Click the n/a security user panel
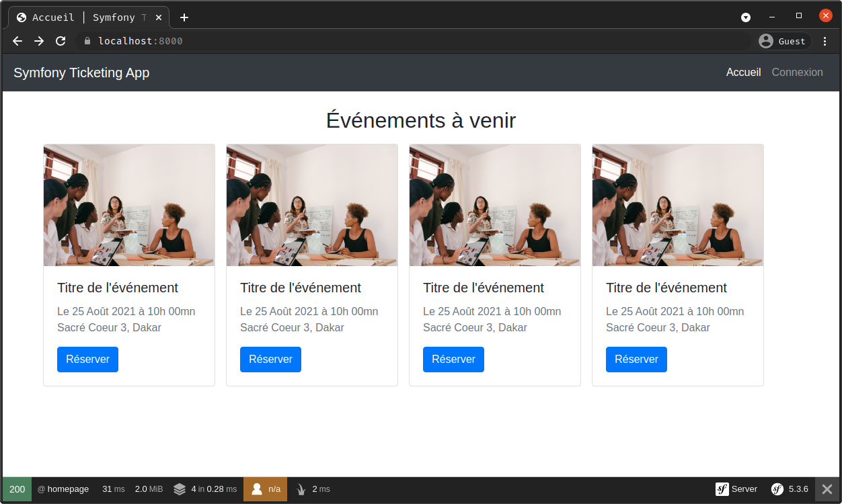Image resolution: width=842 pixels, height=504 pixels. click(x=265, y=489)
